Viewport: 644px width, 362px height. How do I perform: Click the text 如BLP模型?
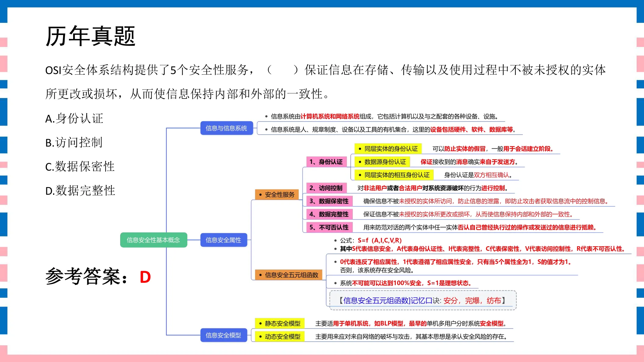[x=388, y=323]
